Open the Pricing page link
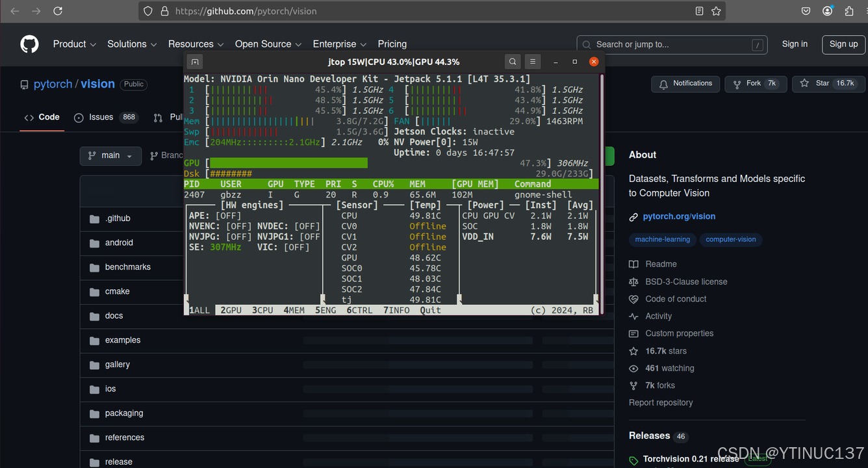Viewport: 868px width, 468px height. [392, 44]
